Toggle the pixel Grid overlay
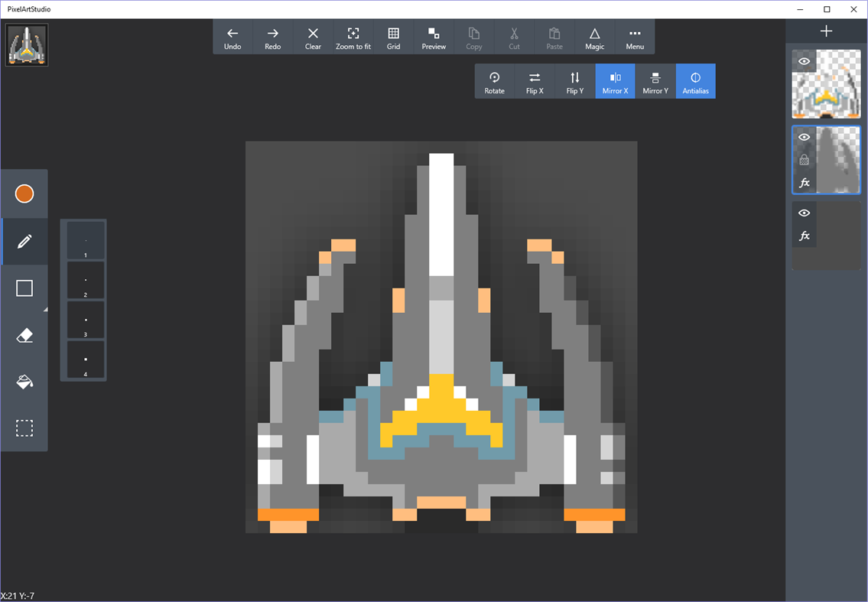868x602 pixels. (393, 37)
